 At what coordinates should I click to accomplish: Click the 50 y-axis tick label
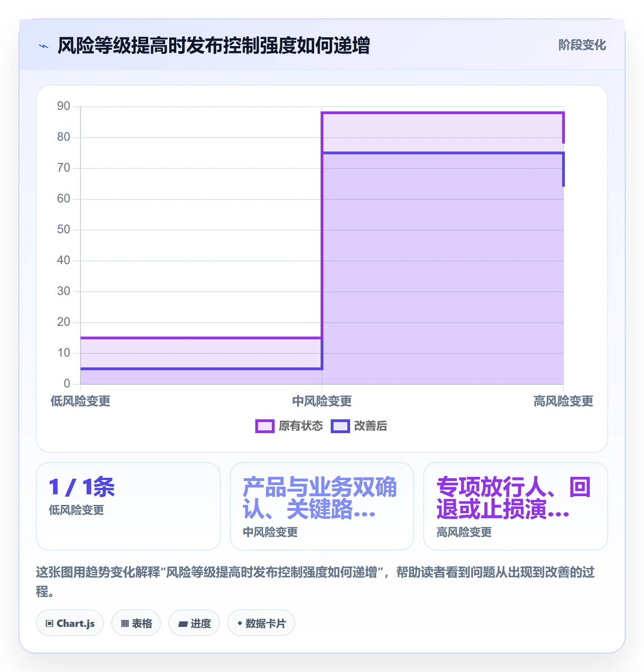[x=63, y=230]
